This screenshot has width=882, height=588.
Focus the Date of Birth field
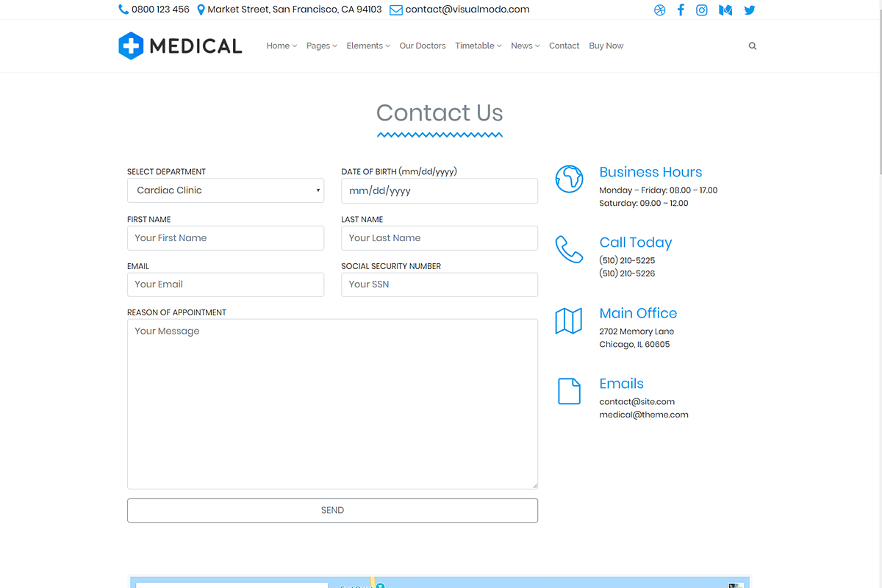click(440, 190)
